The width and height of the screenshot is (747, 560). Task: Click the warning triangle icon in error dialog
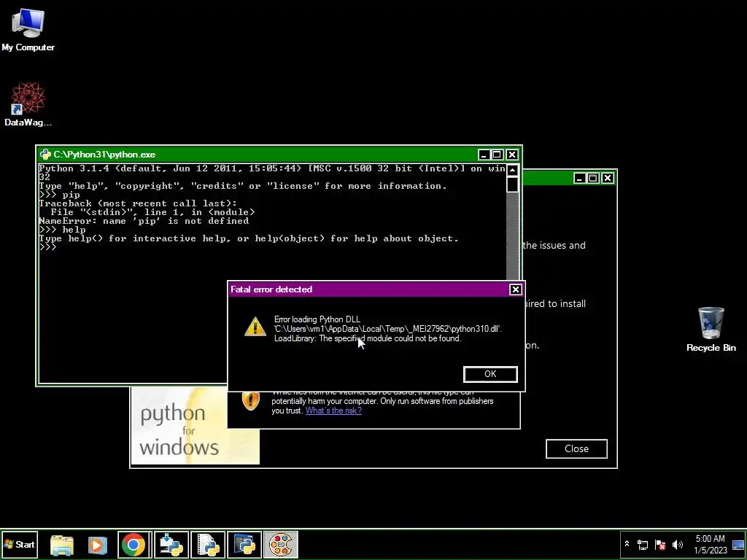(255, 327)
